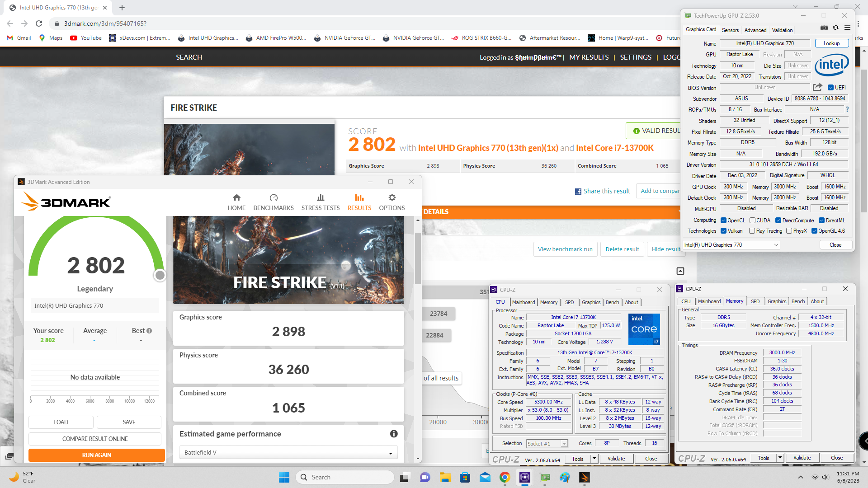Open 3DMark BENCHMARKS section
The image size is (868, 488).
(274, 202)
